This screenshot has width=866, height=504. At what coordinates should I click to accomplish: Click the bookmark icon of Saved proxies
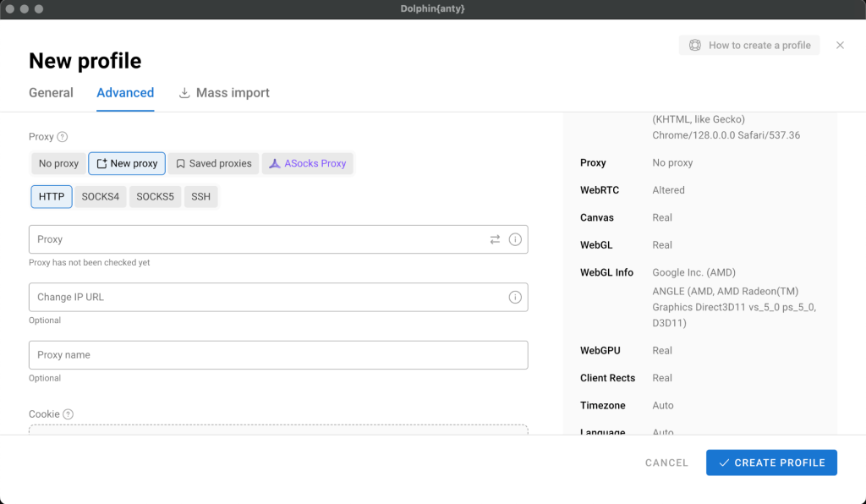[x=181, y=163]
